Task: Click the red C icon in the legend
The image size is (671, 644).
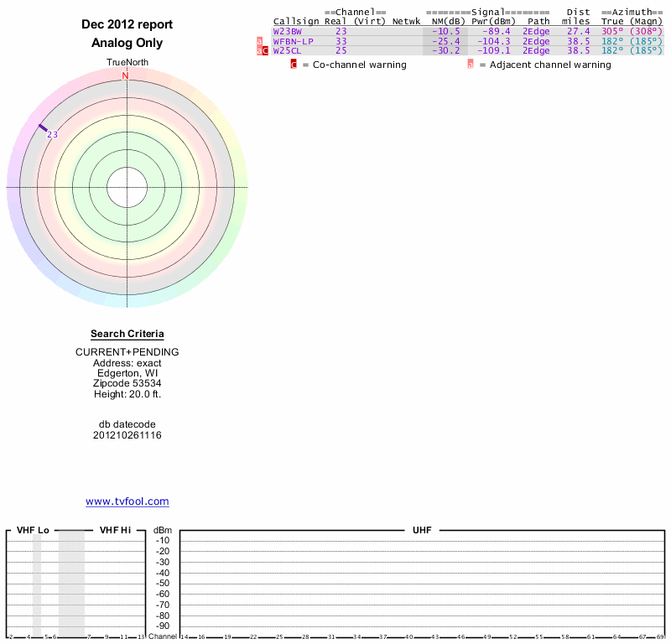Action: 294,65
